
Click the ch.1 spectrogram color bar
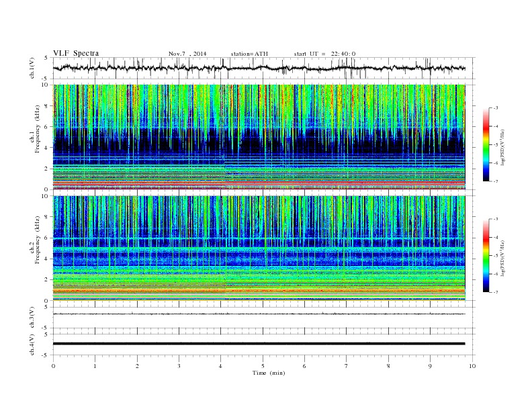coord(486,144)
